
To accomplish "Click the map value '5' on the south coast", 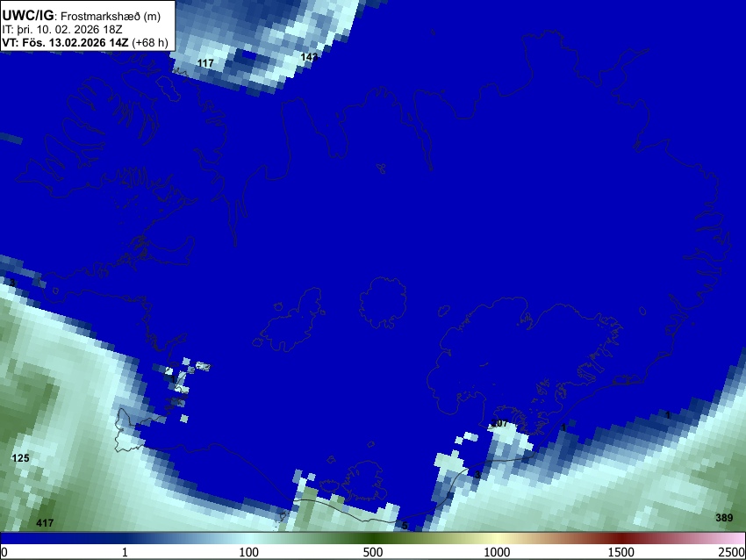I will click(x=405, y=526).
